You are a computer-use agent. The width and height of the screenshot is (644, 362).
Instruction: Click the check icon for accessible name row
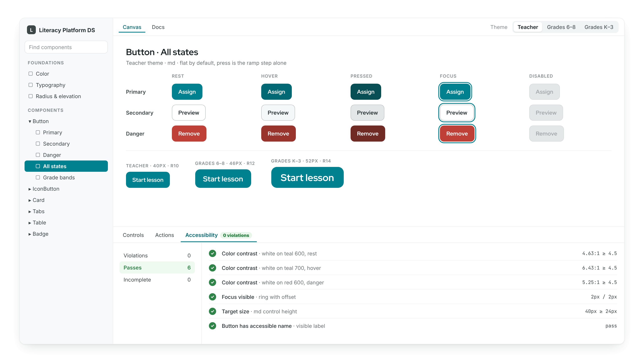(213, 326)
